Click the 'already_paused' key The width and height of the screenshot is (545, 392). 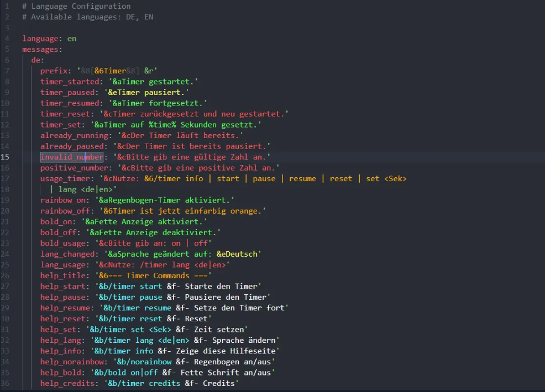pyautogui.click(x=72, y=146)
